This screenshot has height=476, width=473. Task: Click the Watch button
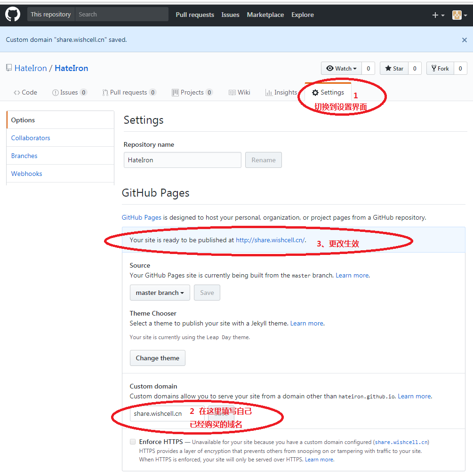(x=341, y=68)
